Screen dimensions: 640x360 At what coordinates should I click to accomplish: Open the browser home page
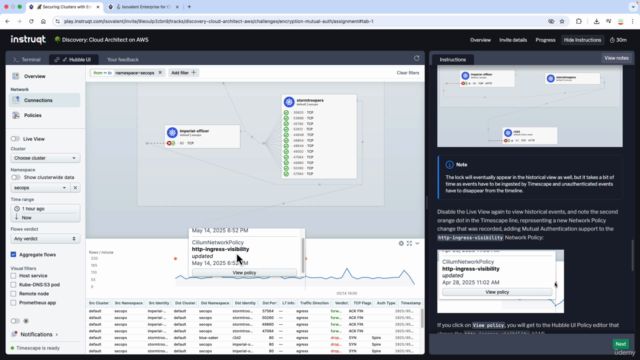click(43, 21)
